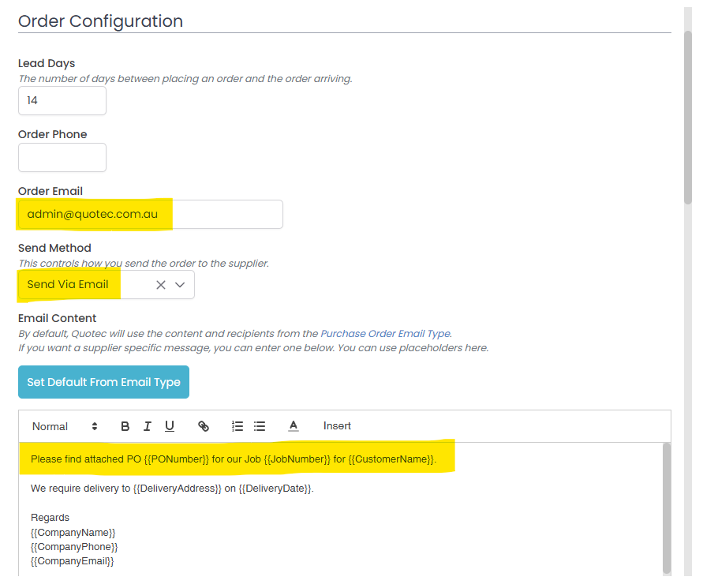The image size is (703, 588).
Task: Click the email editor's inner scrollbar
Action: tap(667, 505)
